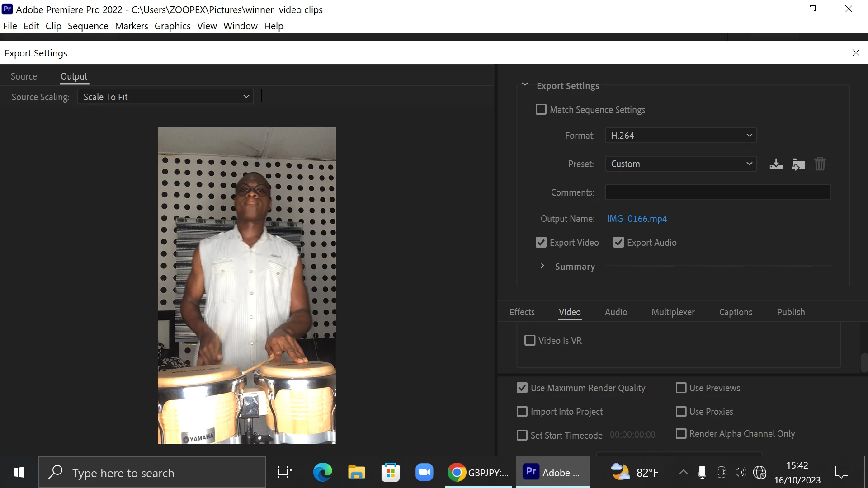Open the Sequence menu

(x=88, y=26)
